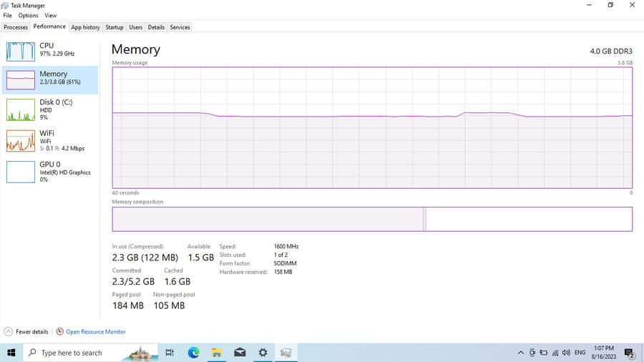The height and width of the screenshot is (362, 644).
Task: Switch to the App history tab
Action: (x=85, y=27)
